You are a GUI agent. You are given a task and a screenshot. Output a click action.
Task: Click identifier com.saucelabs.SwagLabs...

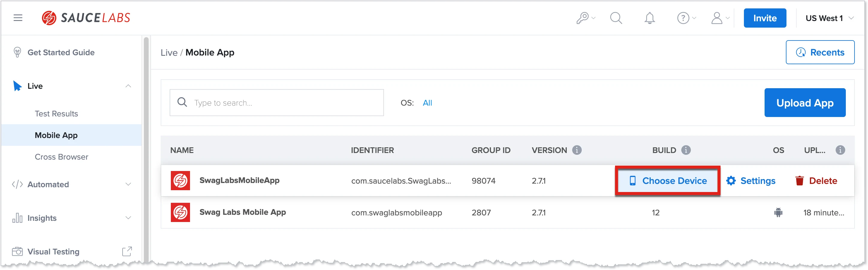401,181
